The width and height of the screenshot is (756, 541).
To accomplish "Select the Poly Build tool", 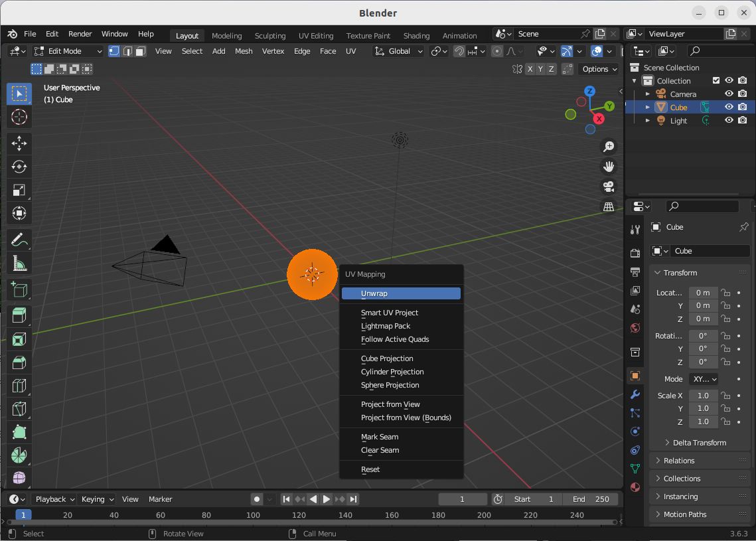I will pyautogui.click(x=19, y=432).
